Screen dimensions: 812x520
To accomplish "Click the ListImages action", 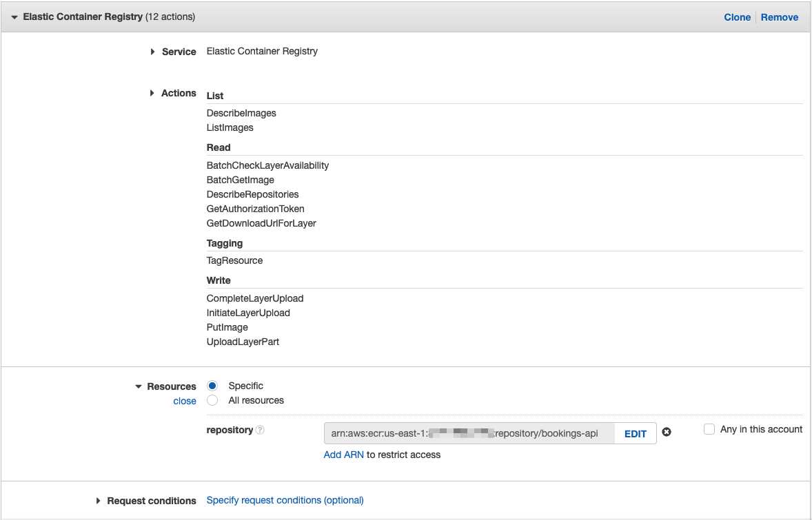I will (x=230, y=128).
